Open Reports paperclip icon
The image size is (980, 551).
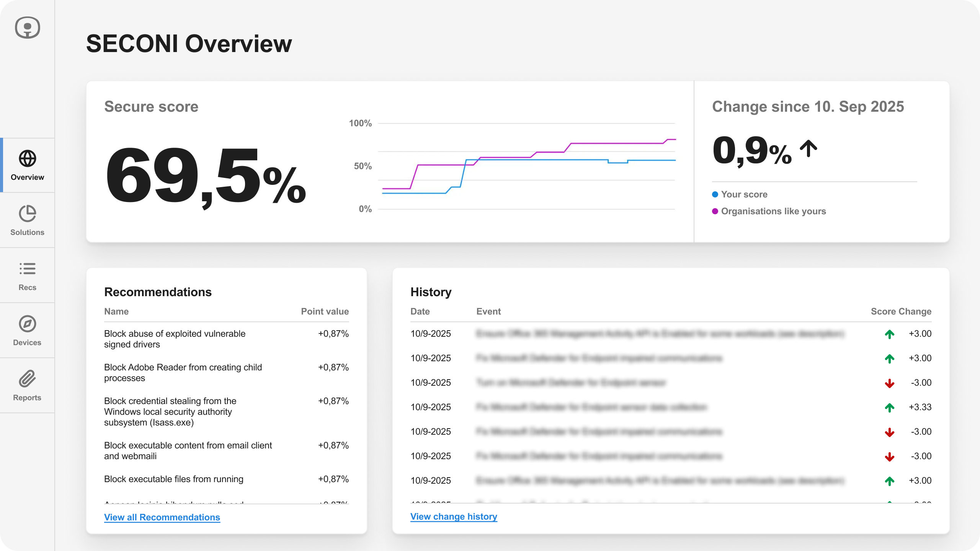(x=27, y=379)
